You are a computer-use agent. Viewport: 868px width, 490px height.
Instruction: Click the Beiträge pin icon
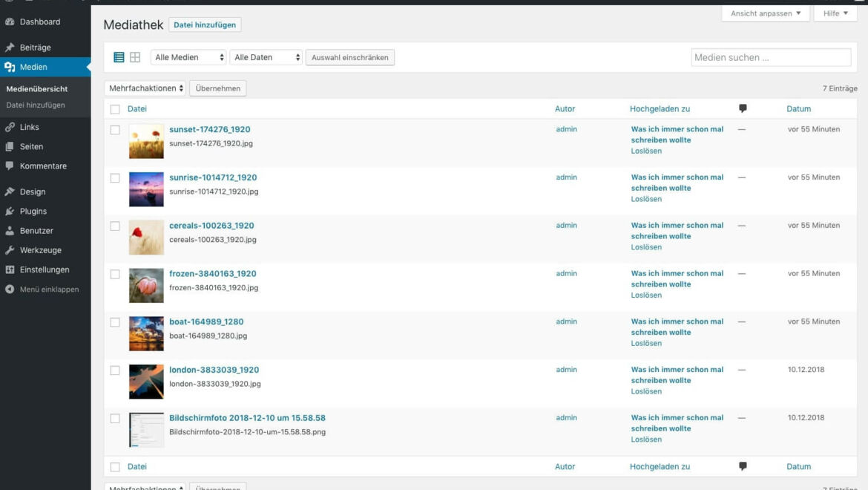pos(10,48)
